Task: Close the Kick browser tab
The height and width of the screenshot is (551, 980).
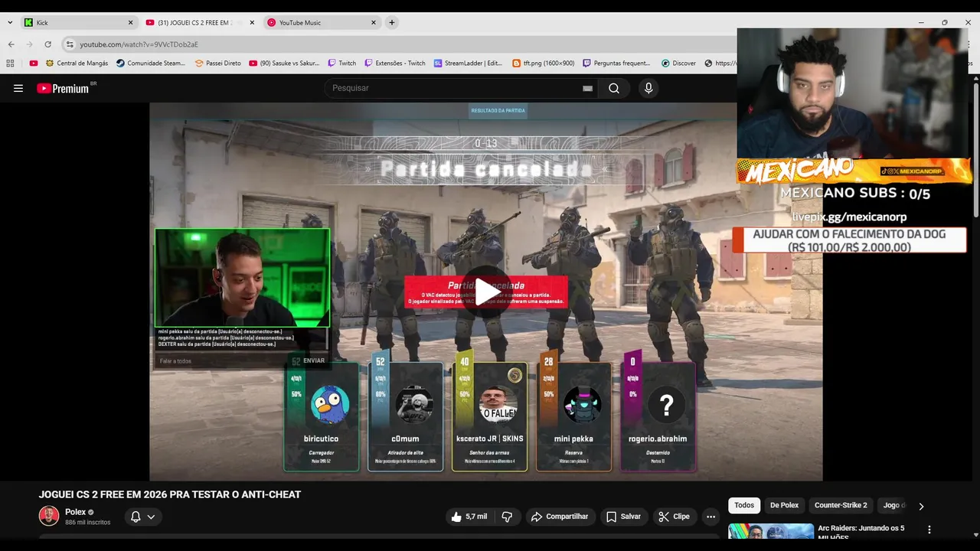Action: pyautogui.click(x=130, y=22)
